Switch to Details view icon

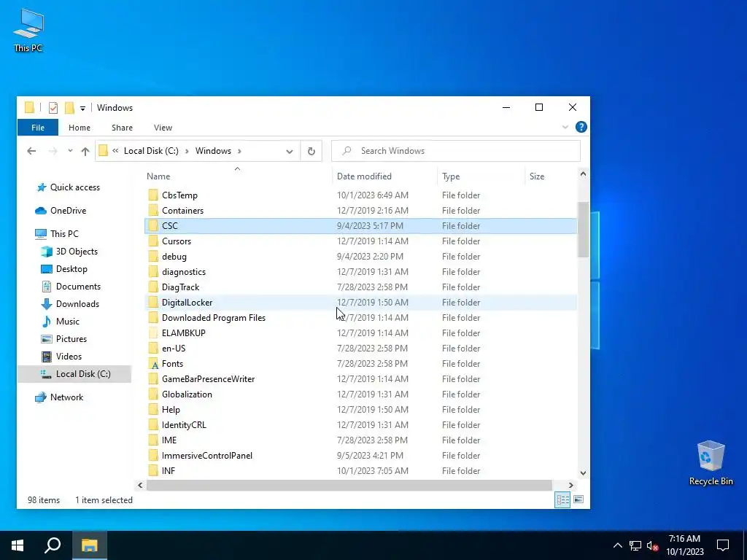[562, 499]
